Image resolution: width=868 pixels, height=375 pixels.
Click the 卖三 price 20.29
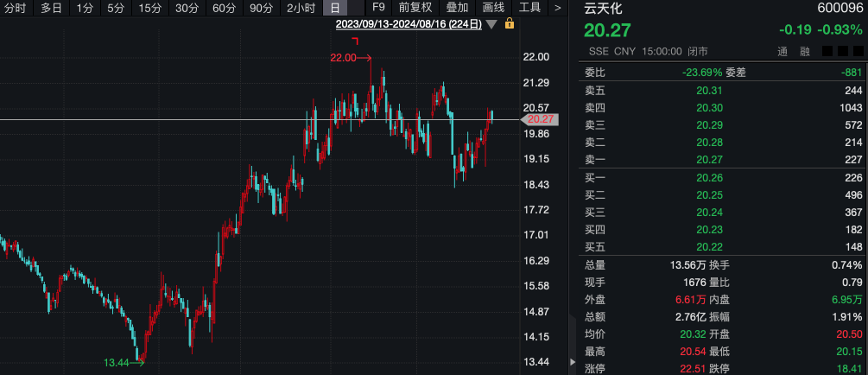click(709, 124)
